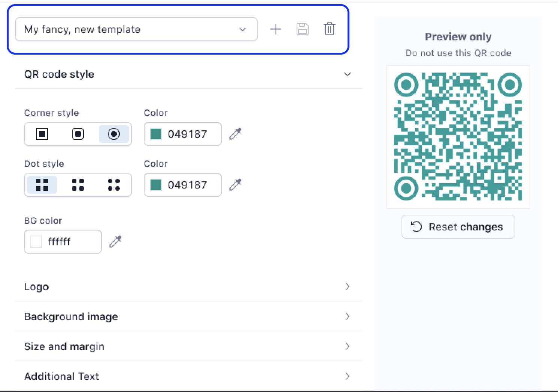Select square corner style
Image resolution: width=558 pixels, height=392 pixels.
(x=42, y=134)
